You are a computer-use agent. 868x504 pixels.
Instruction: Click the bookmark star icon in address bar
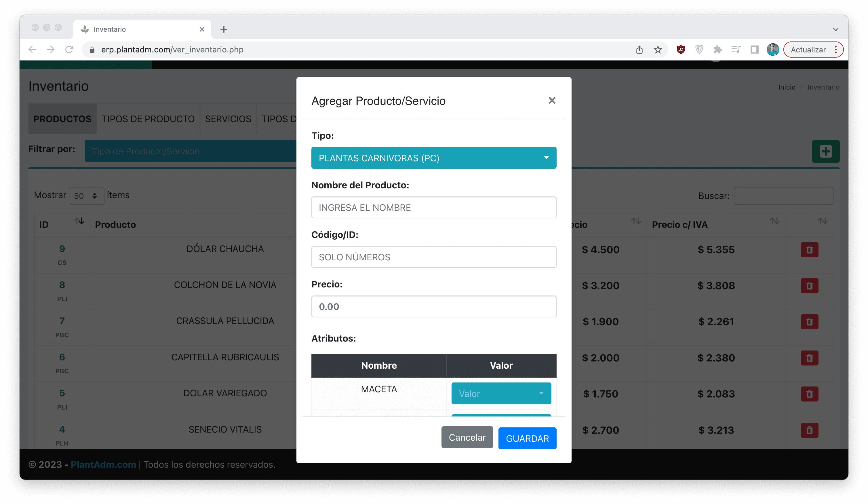tap(658, 50)
